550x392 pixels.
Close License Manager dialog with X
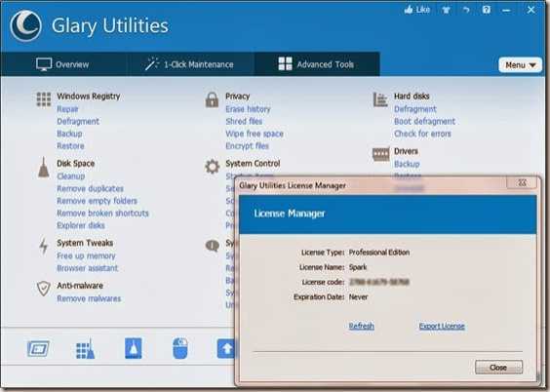(522, 182)
